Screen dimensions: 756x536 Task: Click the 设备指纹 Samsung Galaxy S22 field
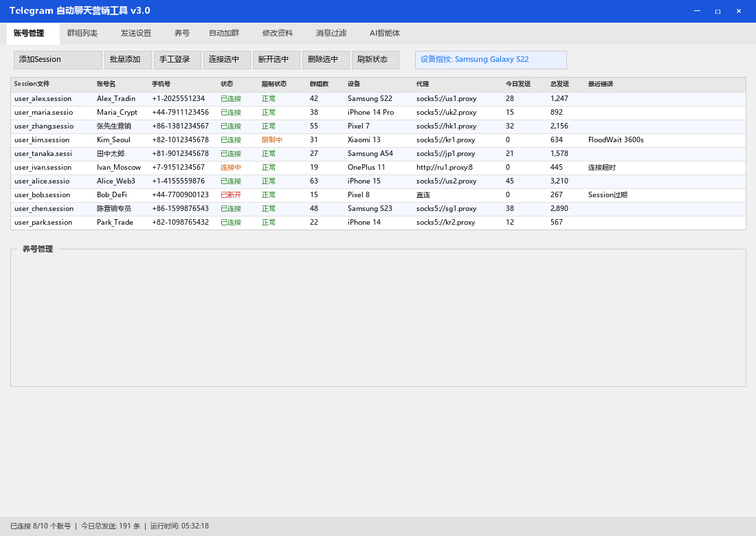[x=491, y=60]
